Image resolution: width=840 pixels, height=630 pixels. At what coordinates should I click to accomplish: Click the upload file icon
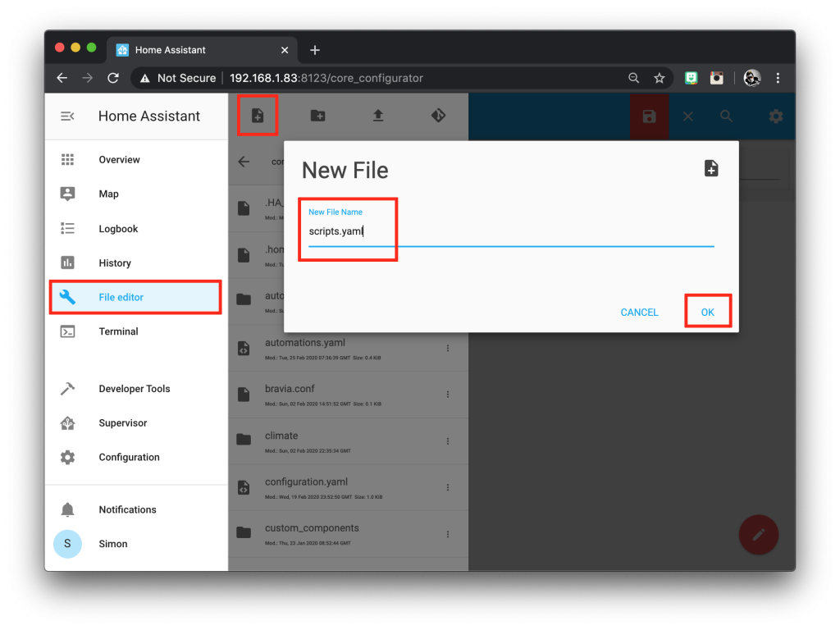[378, 115]
